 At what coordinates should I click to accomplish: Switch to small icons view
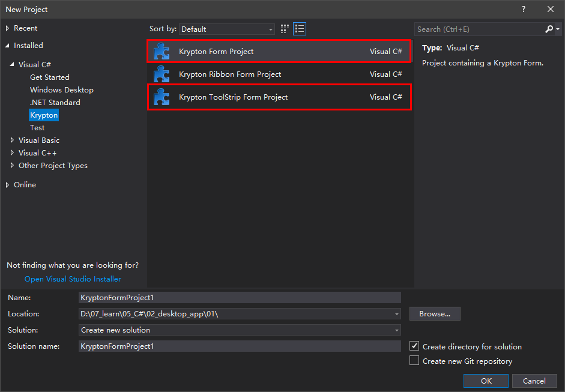coord(284,28)
